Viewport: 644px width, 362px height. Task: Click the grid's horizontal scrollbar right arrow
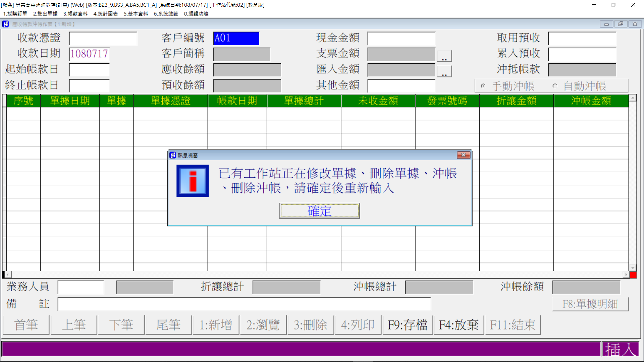pyautogui.click(x=626, y=275)
